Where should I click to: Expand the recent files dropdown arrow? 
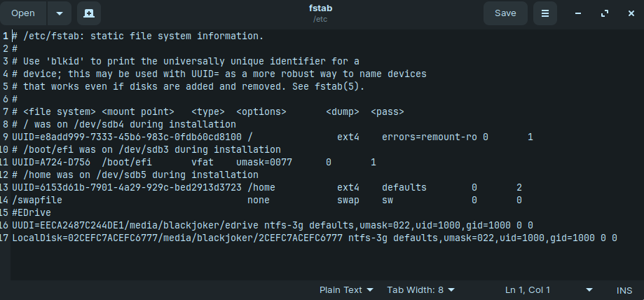59,13
